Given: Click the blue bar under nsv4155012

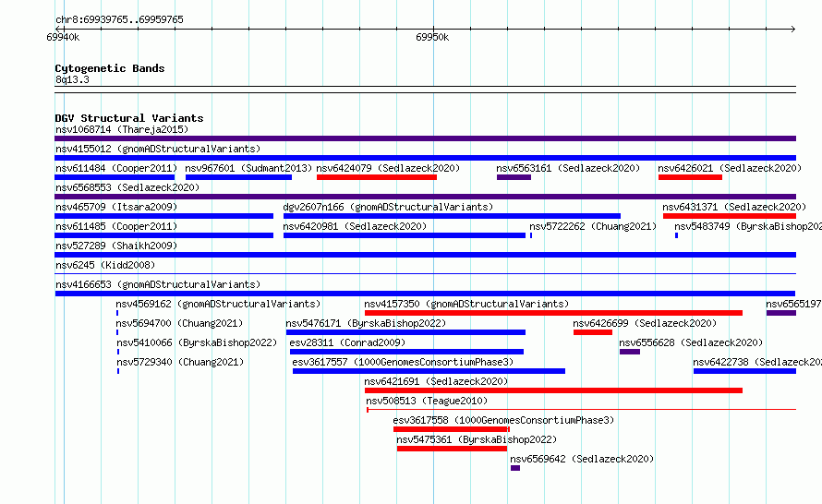Looking at the screenshot, I should [425, 158].
